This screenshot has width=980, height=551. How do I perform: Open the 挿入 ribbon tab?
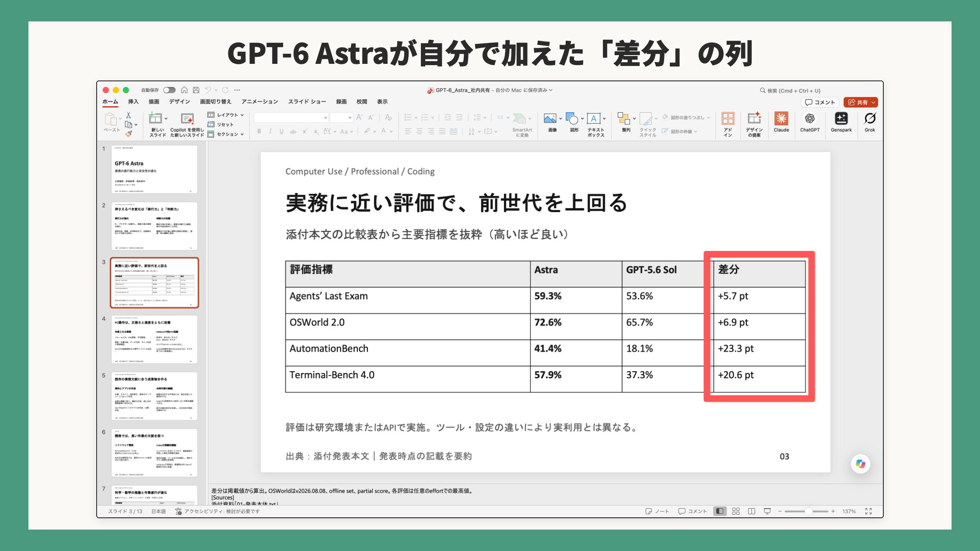[x=133, y=101]
